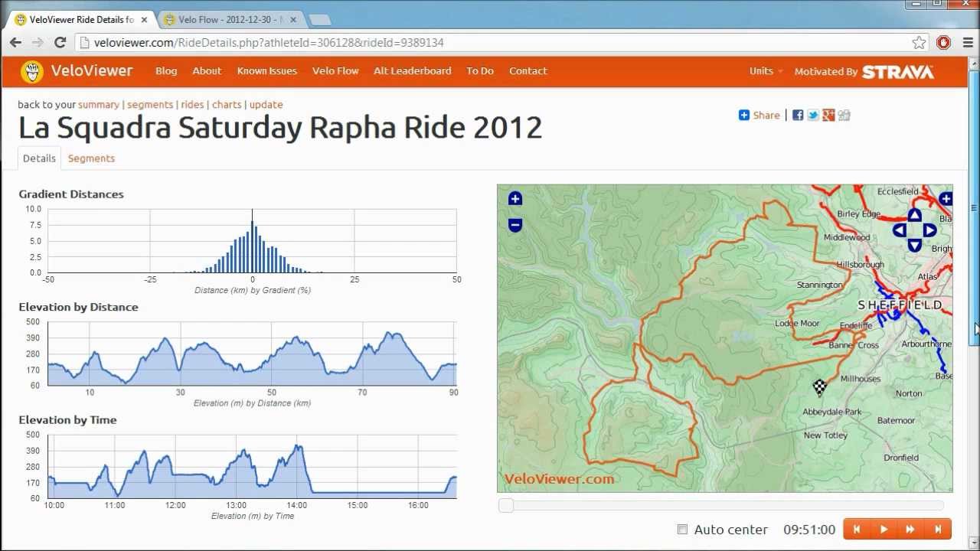980x551 pixels.
Task: Switch to the Velo Flow browser tab
Action: pos(230,20)
